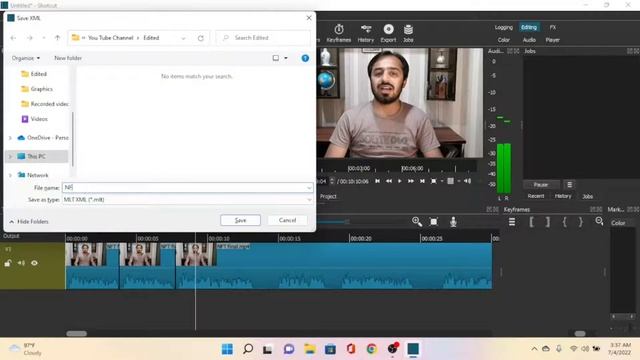Zoom timeline to fit
This screenshot has height=360, width=640.
tap(434, 222)
